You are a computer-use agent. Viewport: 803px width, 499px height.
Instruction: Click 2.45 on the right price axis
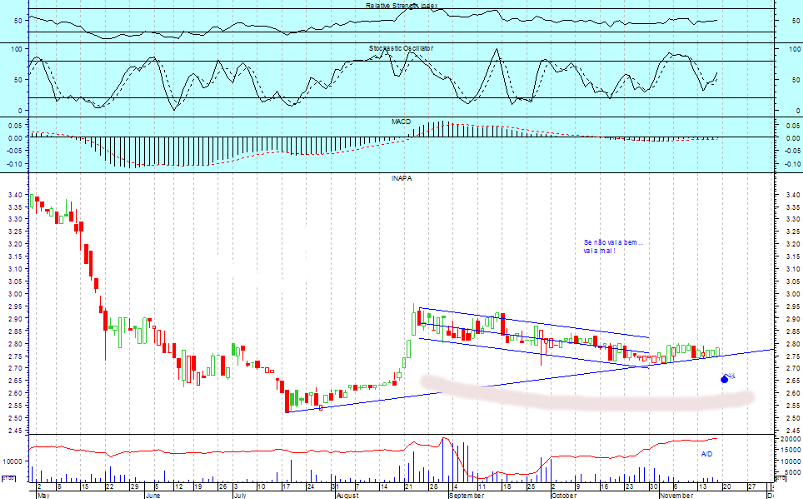(x=794, y=431)
